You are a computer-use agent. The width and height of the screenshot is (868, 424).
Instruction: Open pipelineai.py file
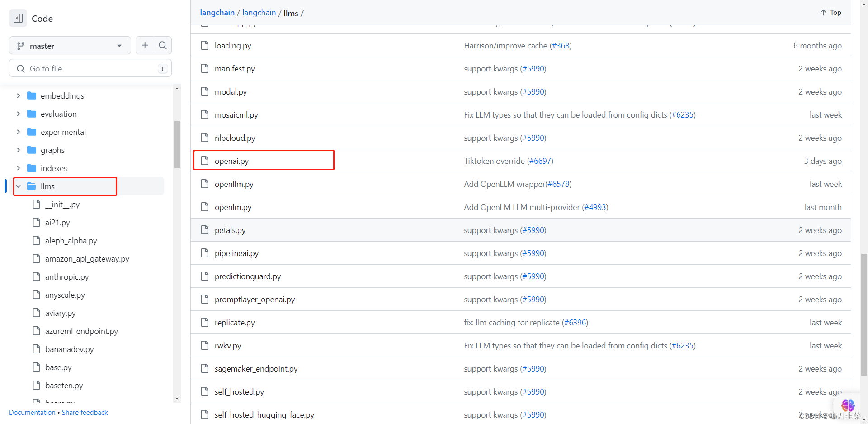coord(237,253)
